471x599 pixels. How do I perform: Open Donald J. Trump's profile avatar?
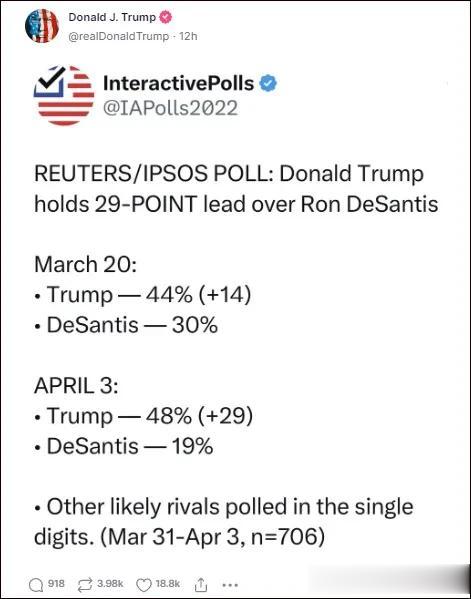(42, 26)
